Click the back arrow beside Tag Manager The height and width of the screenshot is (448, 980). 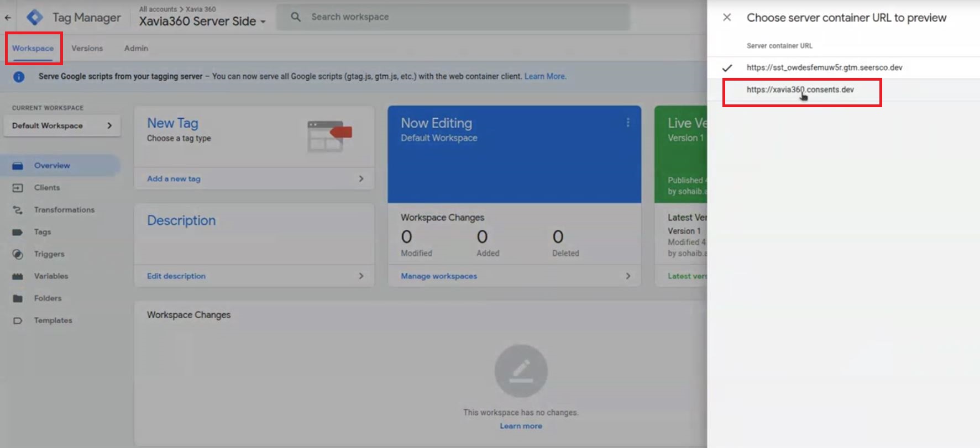coord(8,18)
